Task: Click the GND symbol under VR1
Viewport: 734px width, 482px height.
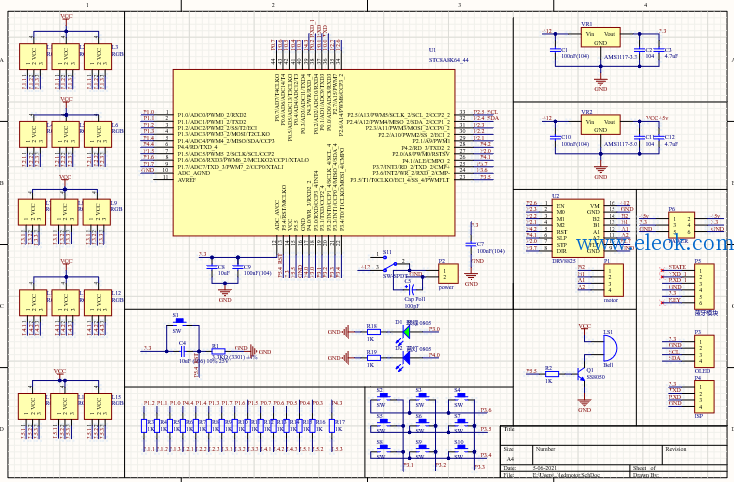Action: [x=601, y=81]
